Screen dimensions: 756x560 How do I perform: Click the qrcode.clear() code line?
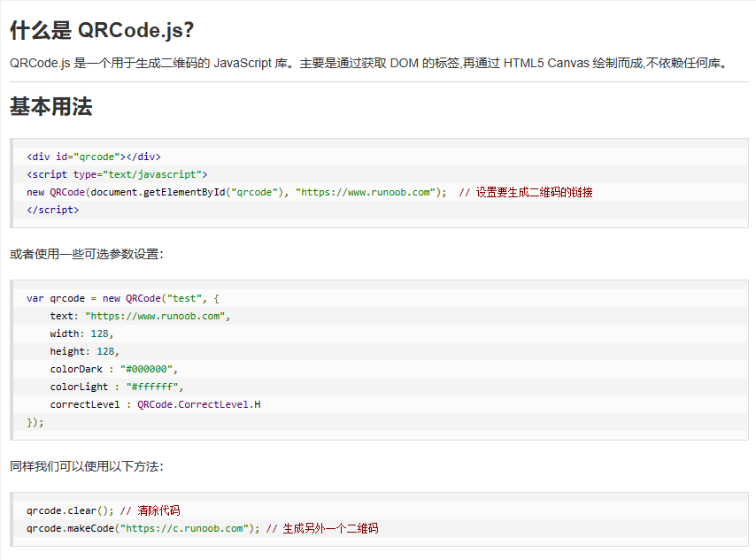tap(71, 510)
